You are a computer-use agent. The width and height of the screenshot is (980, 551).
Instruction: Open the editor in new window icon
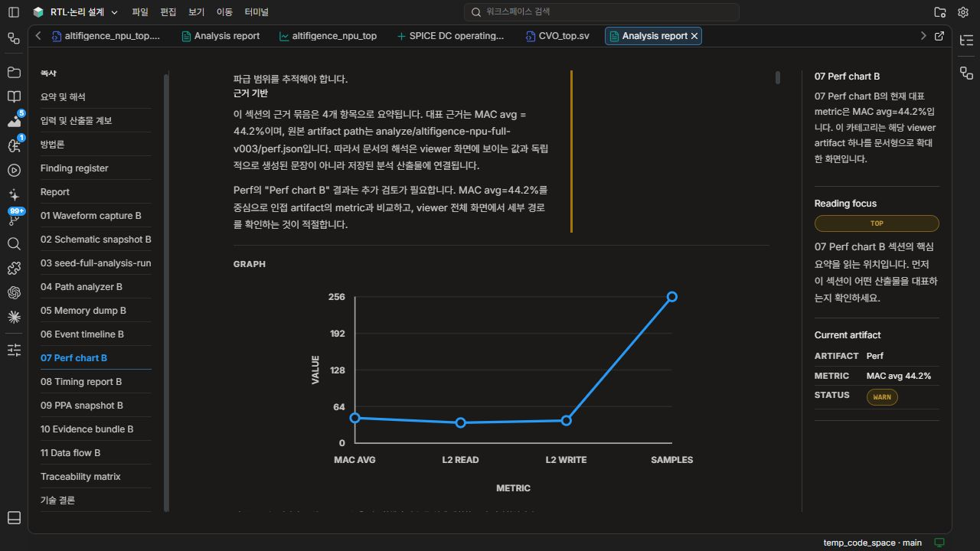click(x=939, y=36)
